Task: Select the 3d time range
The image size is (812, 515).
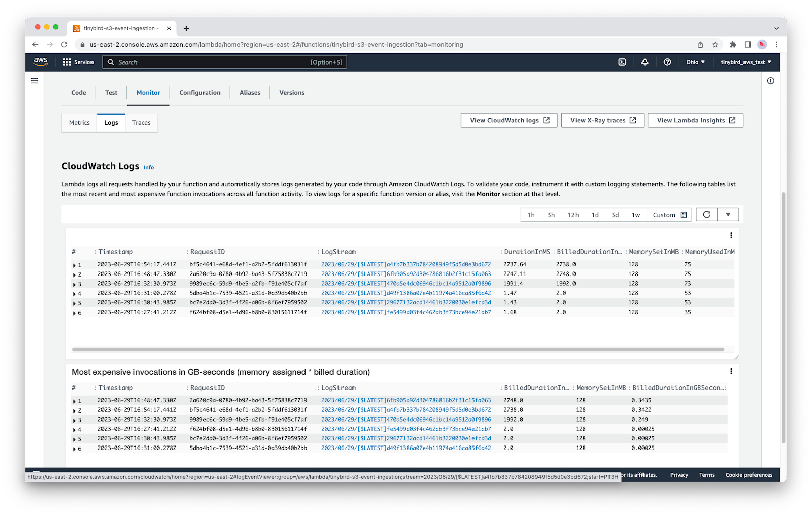Action: click(x=615, y=215)
